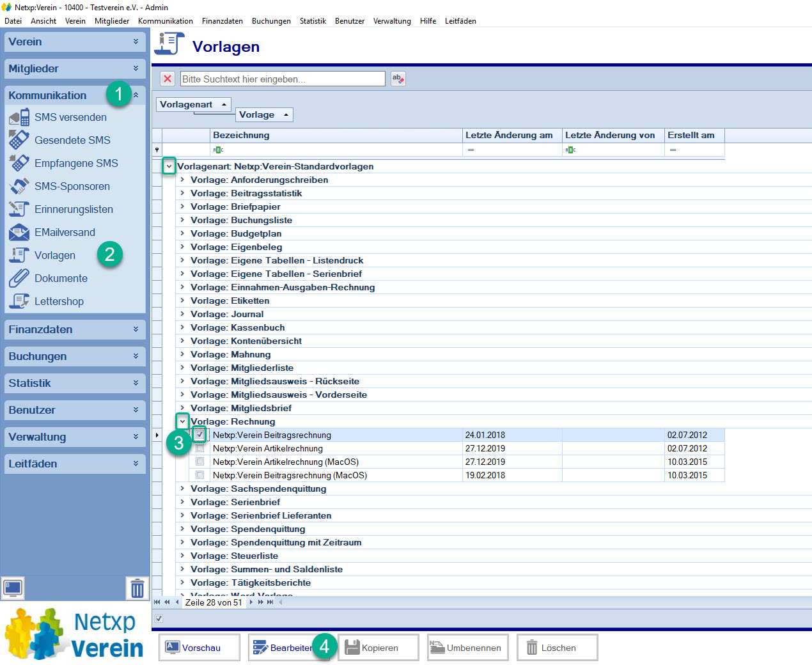Click the search options icon beside search field

click(x=398, y=79)
